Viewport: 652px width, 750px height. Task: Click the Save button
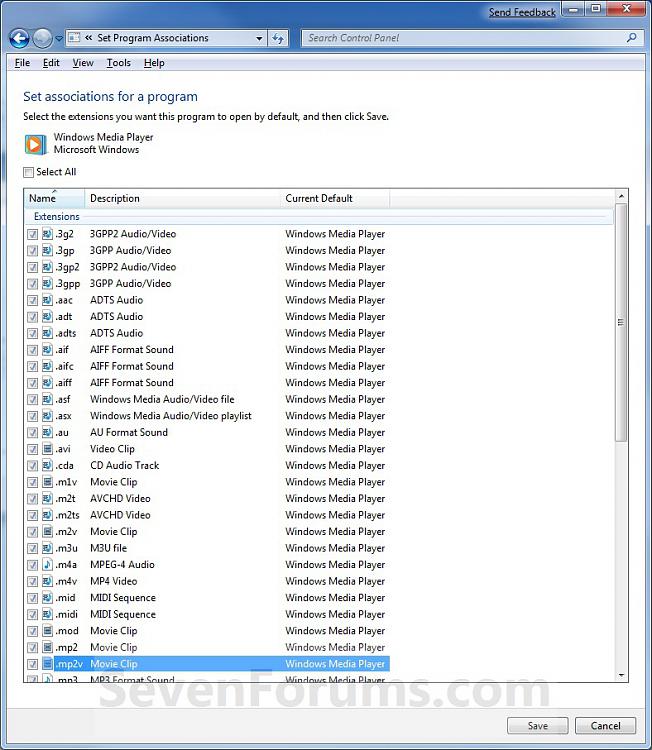click(538, 726)
